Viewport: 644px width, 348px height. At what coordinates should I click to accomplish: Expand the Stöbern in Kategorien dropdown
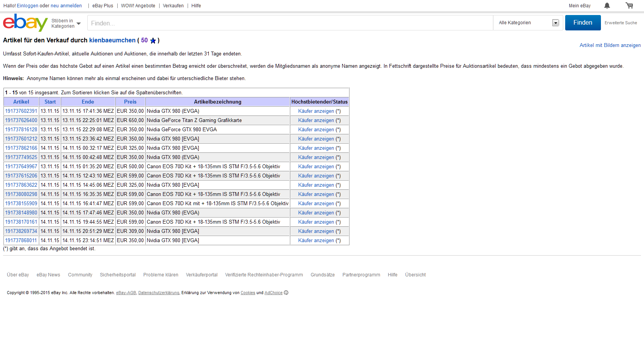click(66, 23)
